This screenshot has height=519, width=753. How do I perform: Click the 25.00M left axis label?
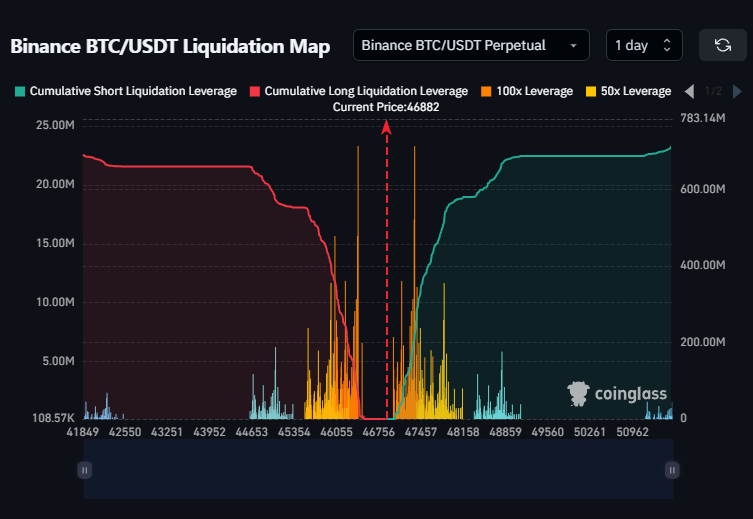[x=55, y=125]
